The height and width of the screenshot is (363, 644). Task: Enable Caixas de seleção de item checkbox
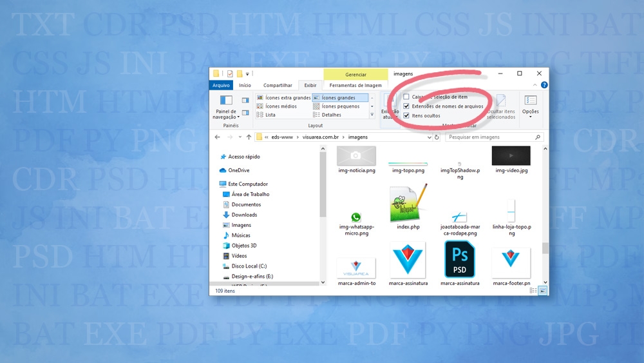(406, 97)
